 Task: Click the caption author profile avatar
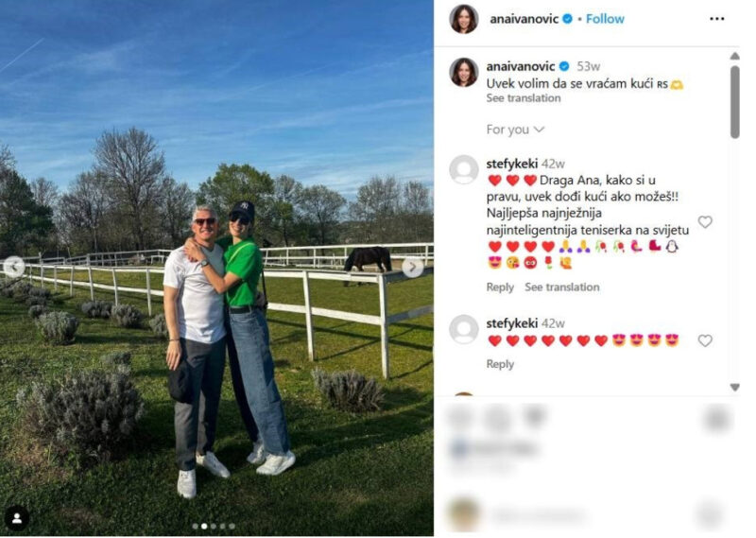point(464,73)
